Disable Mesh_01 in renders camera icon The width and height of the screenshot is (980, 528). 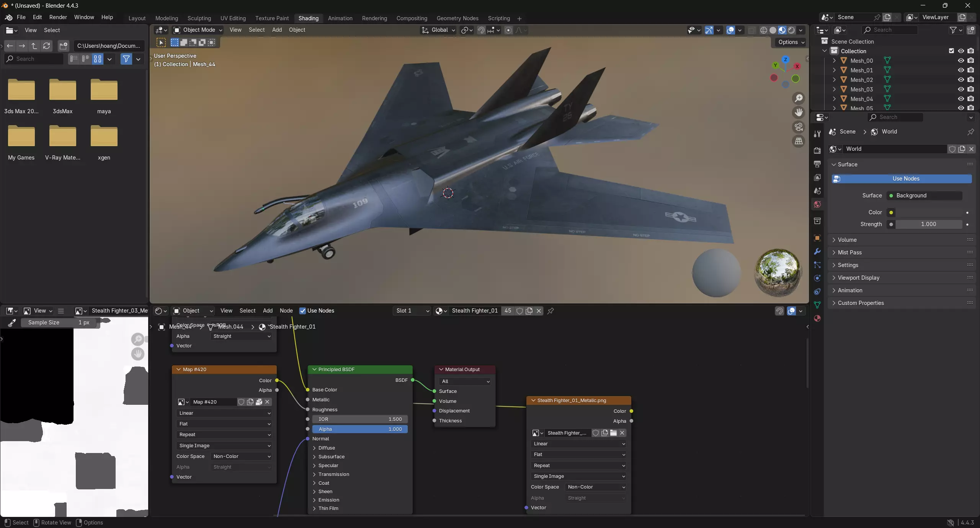click(970, 70)
